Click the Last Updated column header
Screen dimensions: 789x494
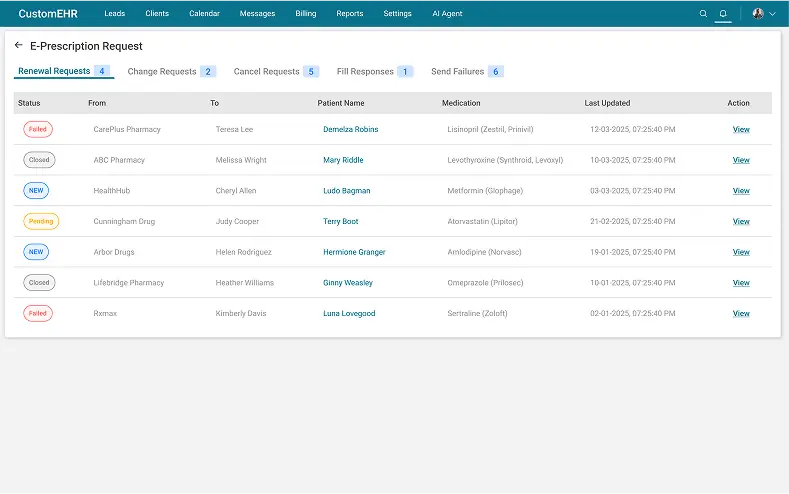tap(607, 103)
